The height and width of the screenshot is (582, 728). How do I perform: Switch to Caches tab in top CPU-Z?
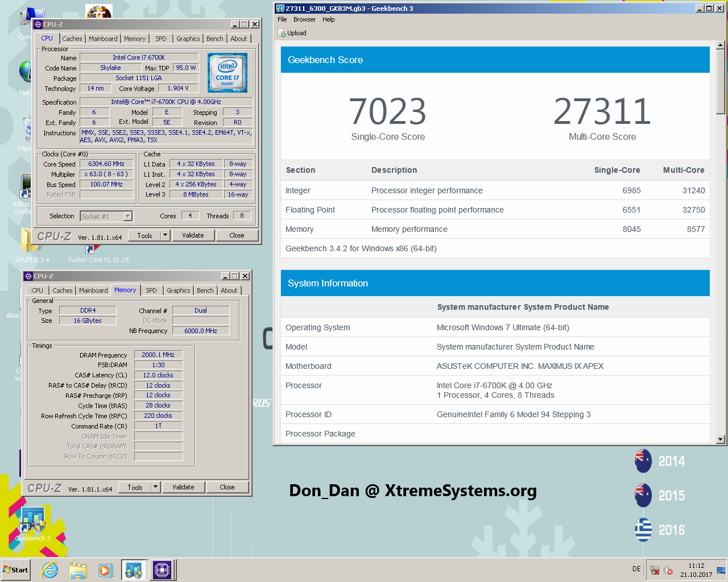pyautogui.click(x=72, y=39)
